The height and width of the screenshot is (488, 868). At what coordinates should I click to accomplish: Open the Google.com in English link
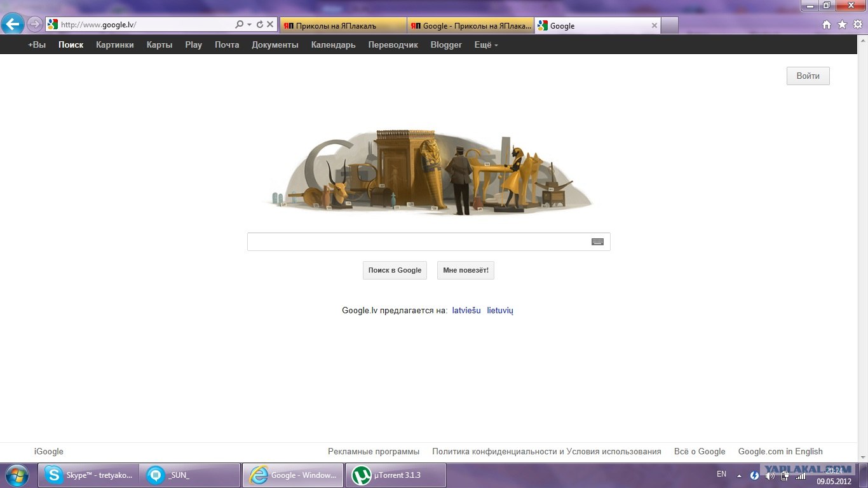780,452
